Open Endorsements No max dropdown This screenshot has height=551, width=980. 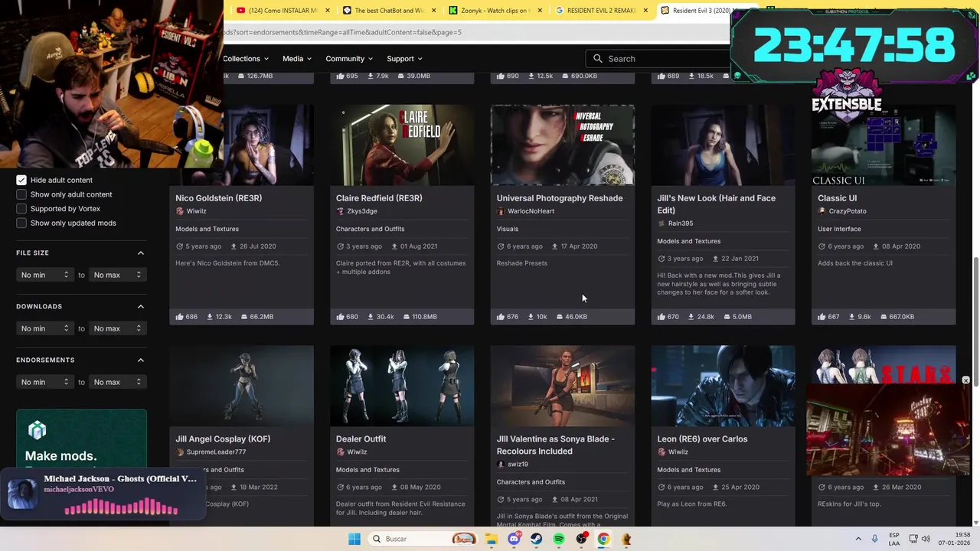click(x=117, y=382)
